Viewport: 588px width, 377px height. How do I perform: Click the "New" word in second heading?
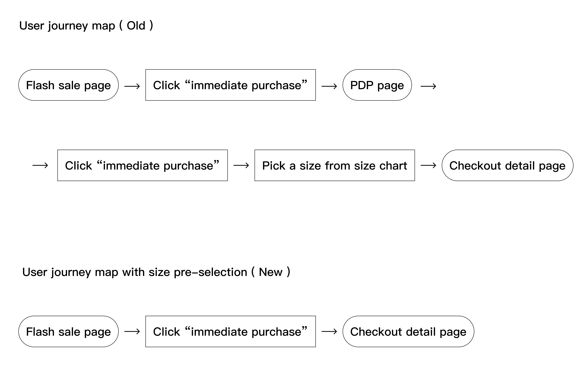click(x=271, y=272)
